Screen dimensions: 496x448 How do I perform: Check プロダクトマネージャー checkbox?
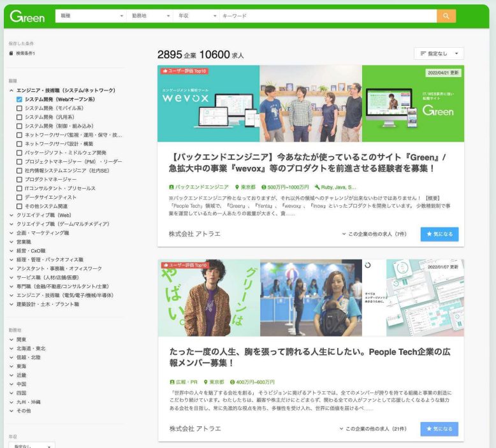[x=19, y=179]
